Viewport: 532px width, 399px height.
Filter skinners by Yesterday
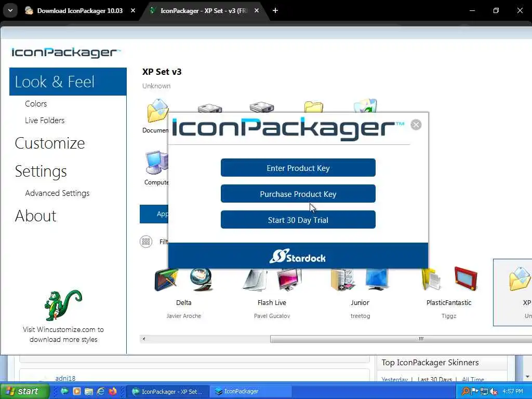point(395,379)
